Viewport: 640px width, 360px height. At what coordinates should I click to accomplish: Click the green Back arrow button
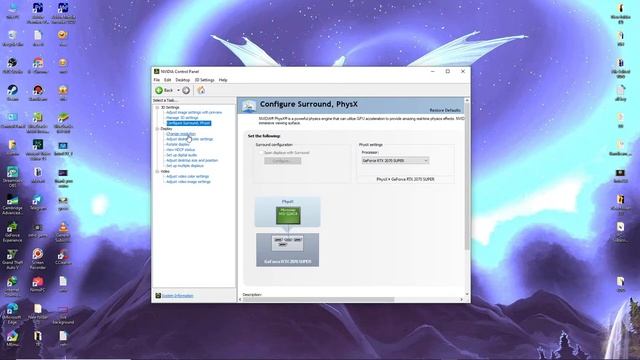(x=159, y=90)
